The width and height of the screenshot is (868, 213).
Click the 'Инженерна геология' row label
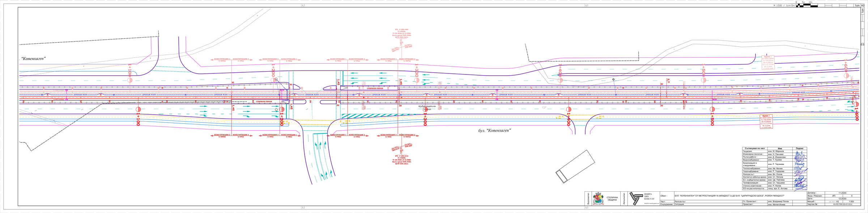(x=753, y=154)
